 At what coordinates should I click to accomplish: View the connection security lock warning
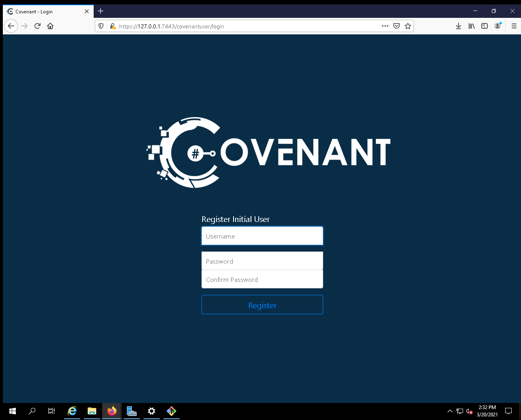click(x=113, y=26)
